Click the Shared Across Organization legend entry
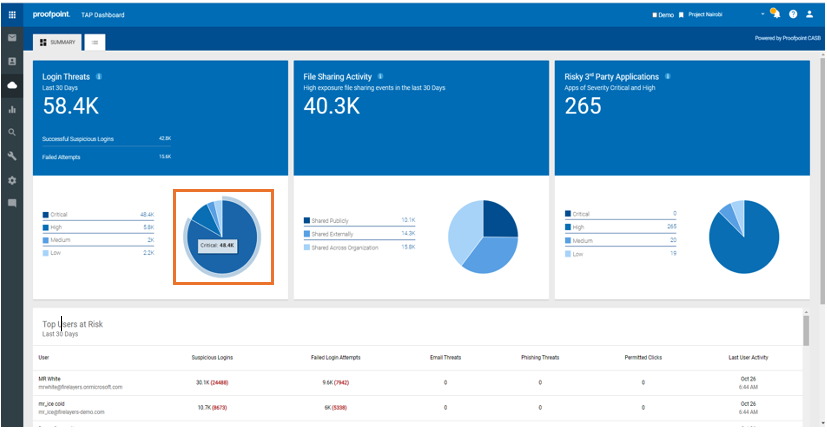 (359, 247)
